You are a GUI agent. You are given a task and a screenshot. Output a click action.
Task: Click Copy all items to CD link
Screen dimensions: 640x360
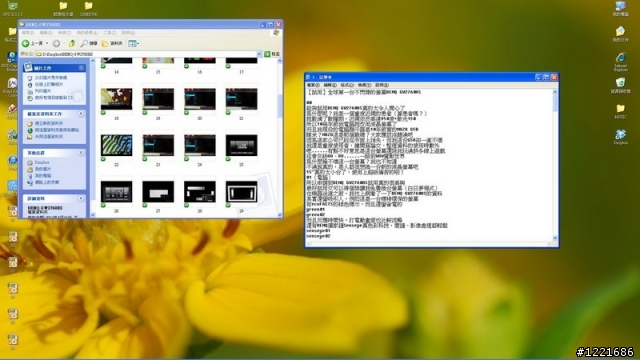coord(51,98)
